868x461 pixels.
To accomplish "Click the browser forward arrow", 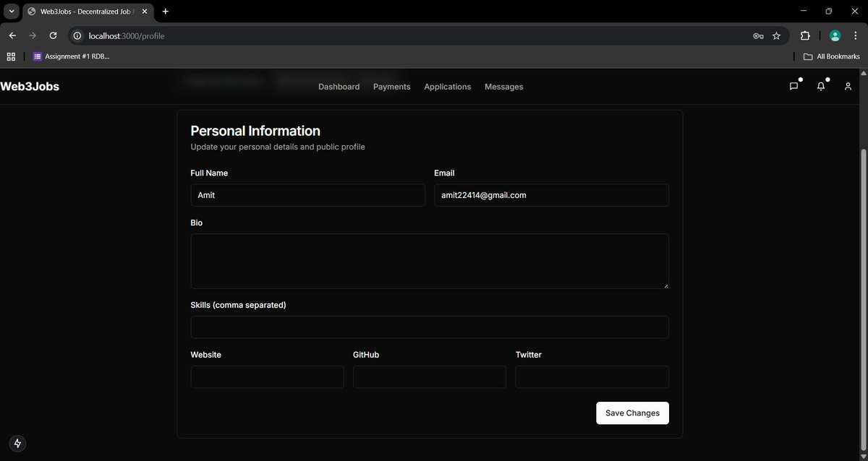I will tap(33, 35).
